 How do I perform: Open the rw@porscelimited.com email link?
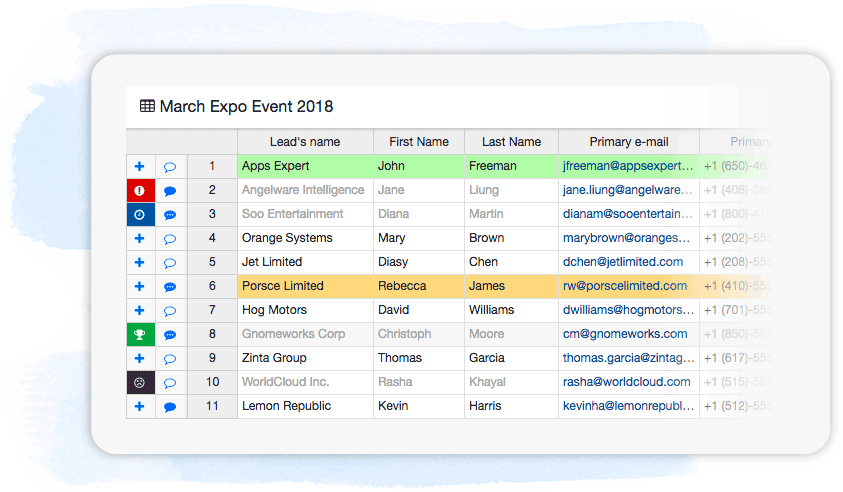tap(625, 286)
